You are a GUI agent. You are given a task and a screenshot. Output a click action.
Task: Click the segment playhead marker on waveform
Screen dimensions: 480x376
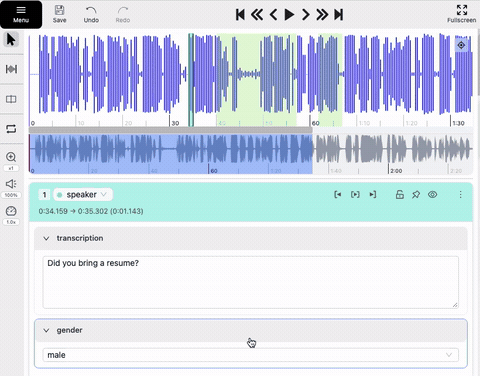191,80
